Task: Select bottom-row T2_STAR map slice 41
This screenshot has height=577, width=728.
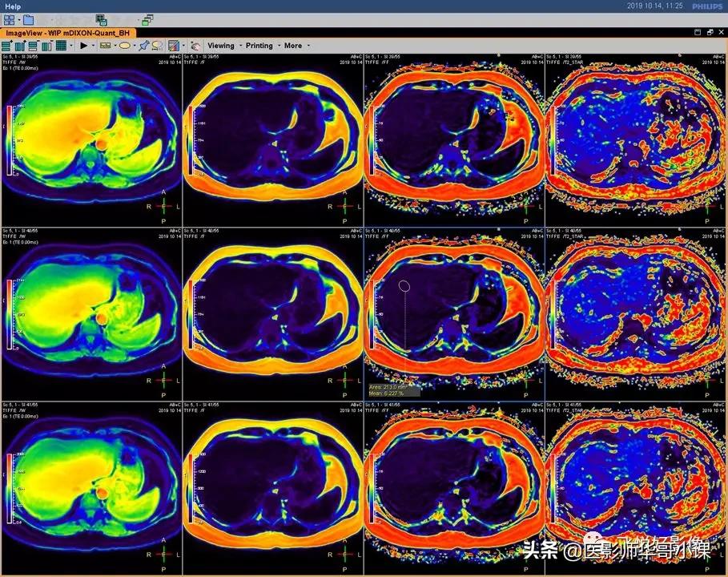Action: pos(636,488)
